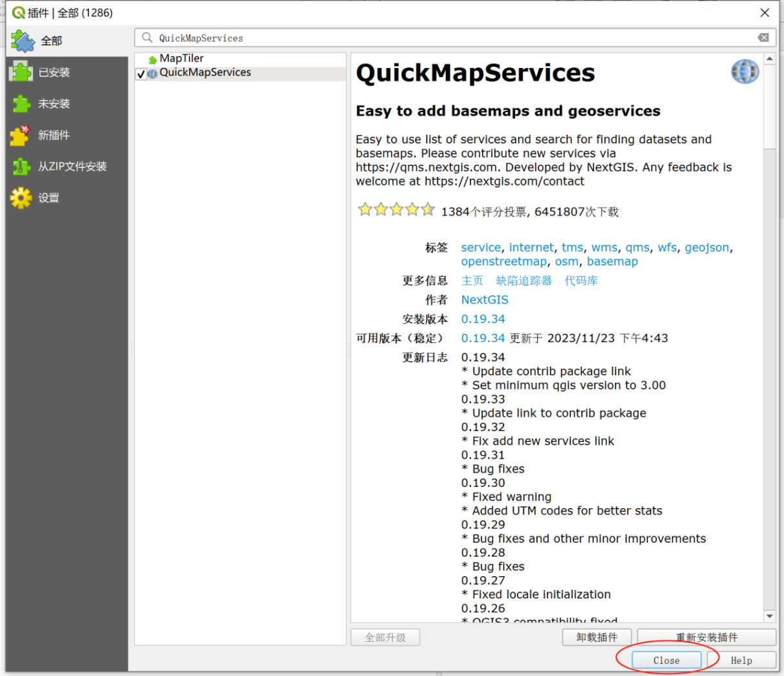Open Help for the plugin manager
Image resolution: width=784 pixels, height=676 pixels.
tap(741, 660)
